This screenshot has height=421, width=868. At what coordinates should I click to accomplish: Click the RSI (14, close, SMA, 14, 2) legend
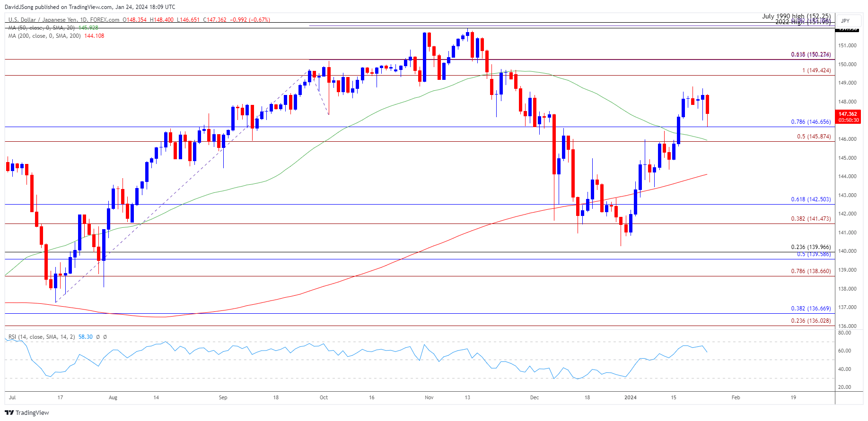pyautogui.click(x=42, y=337)
